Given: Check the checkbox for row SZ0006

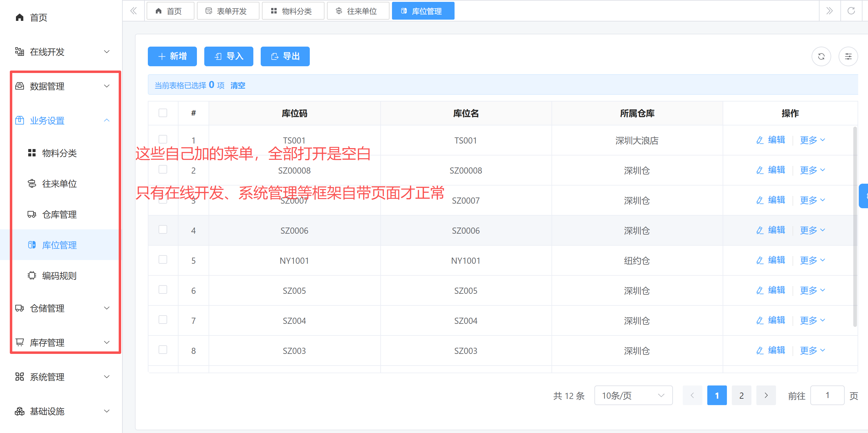Looking at the screenshot, I should click(x=163, y=229).
